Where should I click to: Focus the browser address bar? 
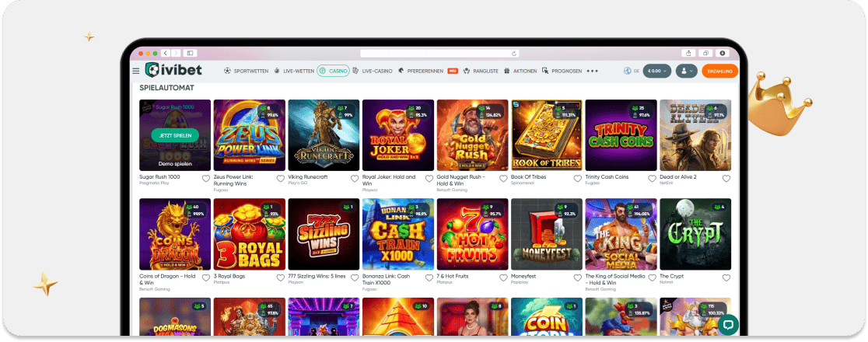point(439,54)
